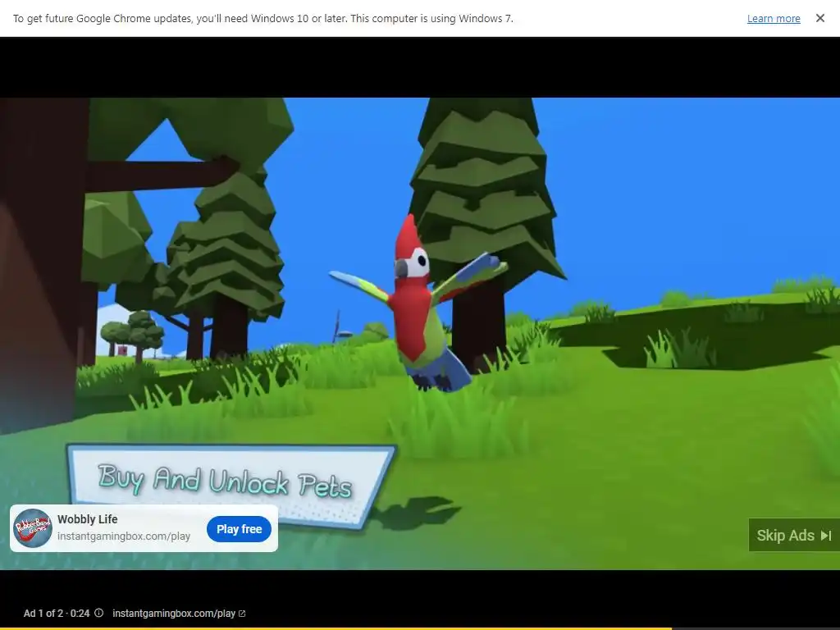Click the Play free button
This screenshot has width=840, height=630.
(239, 529)
